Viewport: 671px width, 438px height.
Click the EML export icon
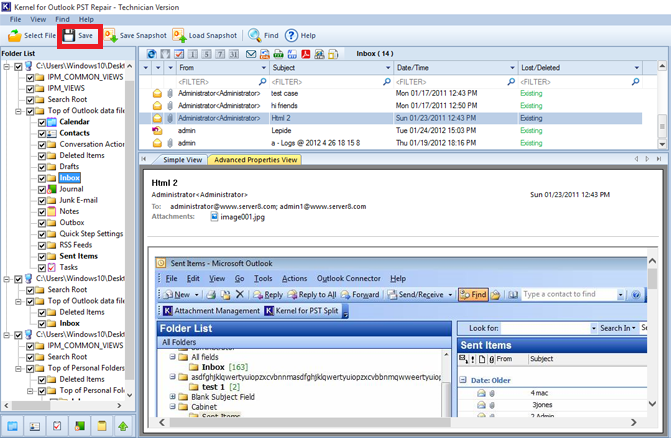pyautogui.click(x=265, y=54)
